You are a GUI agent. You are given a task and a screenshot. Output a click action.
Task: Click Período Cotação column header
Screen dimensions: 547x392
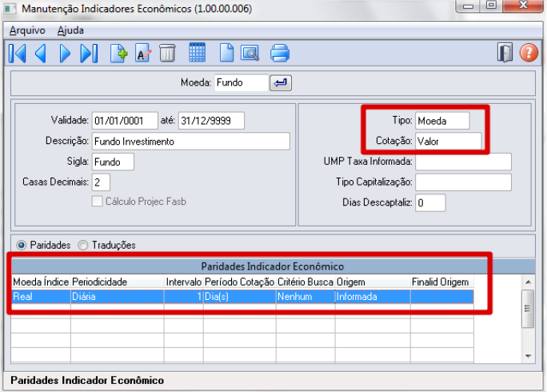240,282
